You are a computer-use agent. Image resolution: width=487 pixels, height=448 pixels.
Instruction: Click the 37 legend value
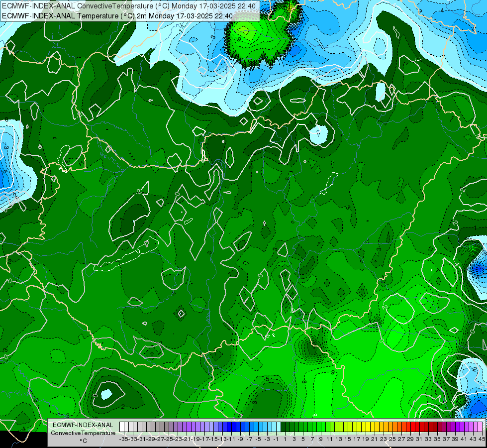(446, 440)
